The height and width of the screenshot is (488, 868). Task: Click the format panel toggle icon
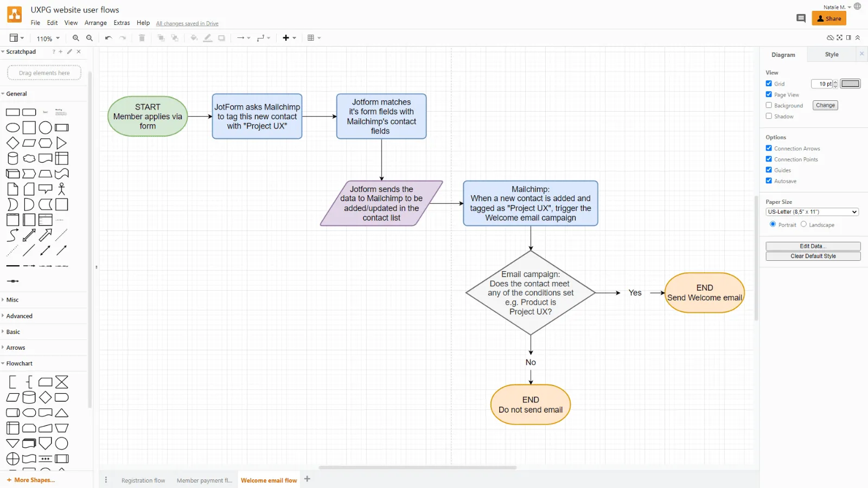click(x=848, y=37)
